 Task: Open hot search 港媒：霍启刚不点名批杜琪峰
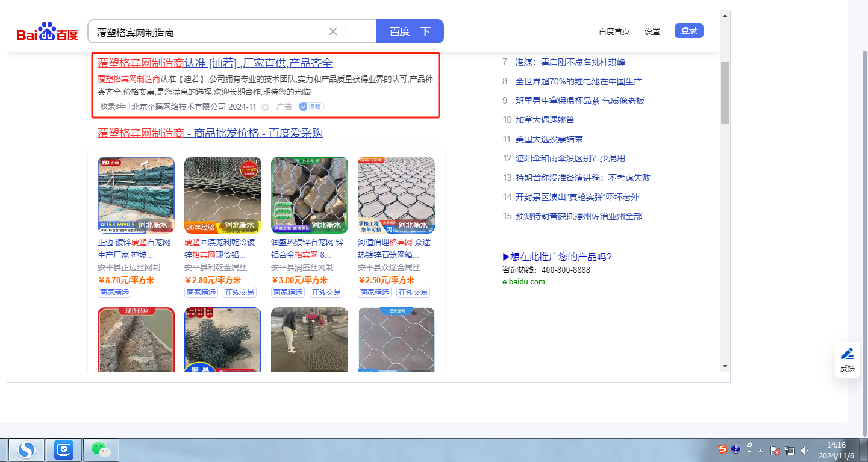570,62
